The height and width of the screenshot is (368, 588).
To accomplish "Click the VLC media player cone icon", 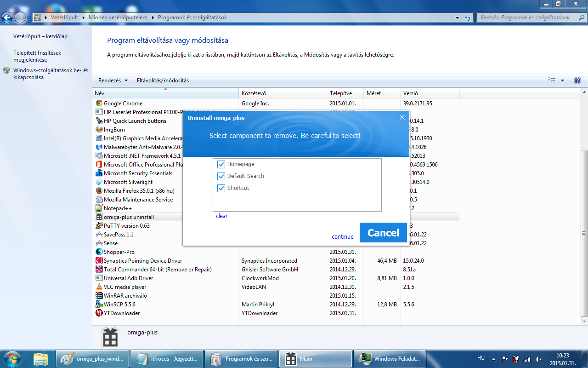I will (x=99, y=287).
